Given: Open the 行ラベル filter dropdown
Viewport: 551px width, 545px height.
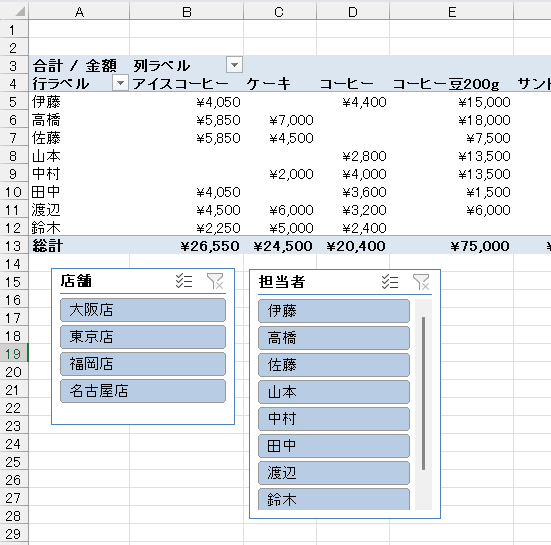Looking at the screenshot, I should [x=120, y=83].
